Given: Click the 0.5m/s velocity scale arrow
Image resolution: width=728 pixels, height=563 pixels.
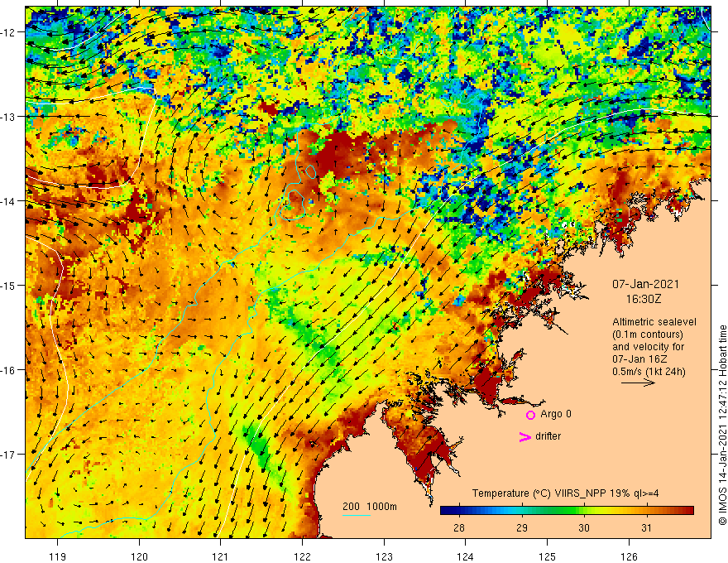Looking at the screenshot, I should [639, 383].
